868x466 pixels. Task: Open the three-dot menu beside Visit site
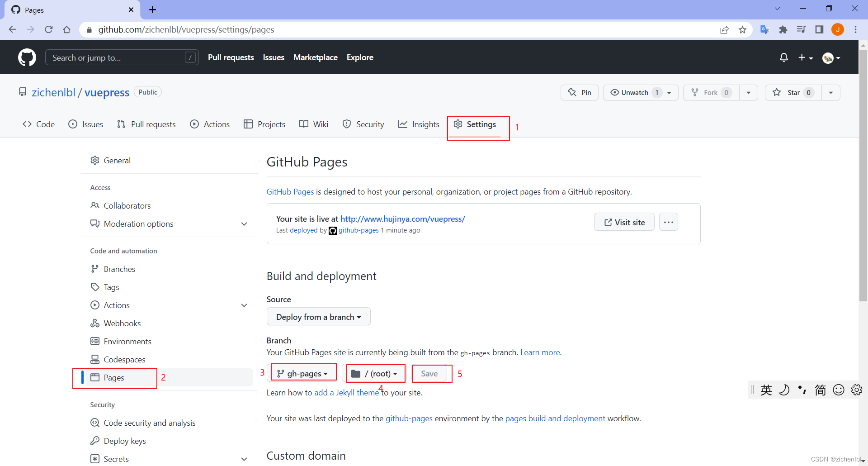(669, 222)
